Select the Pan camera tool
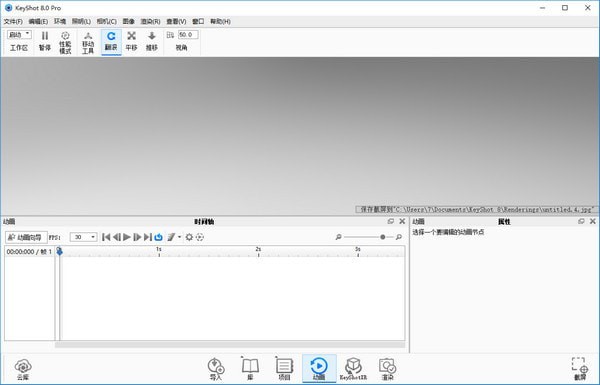Viewport: 600px width, 385px height. coord(131,41)
